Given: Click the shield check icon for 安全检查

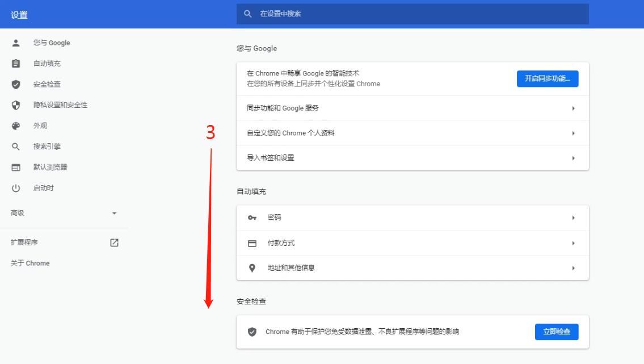Looking at the screenshot, I should click(x=16, y=85).
